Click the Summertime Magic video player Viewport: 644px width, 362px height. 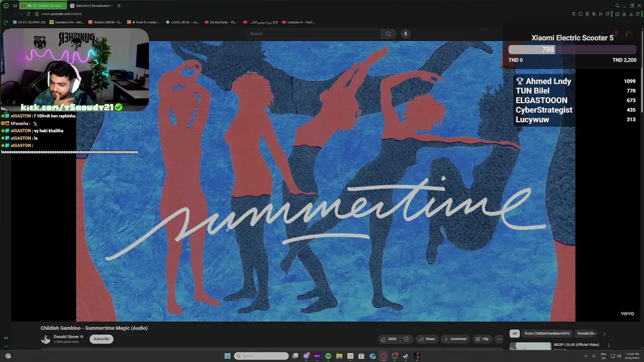pyautogui.click(x=326, y=181)
